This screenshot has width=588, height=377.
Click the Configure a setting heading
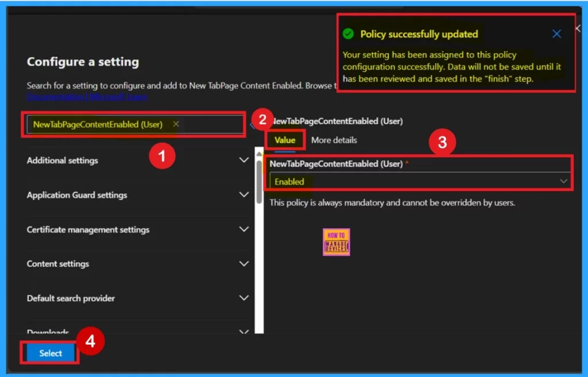coord(83,61)
